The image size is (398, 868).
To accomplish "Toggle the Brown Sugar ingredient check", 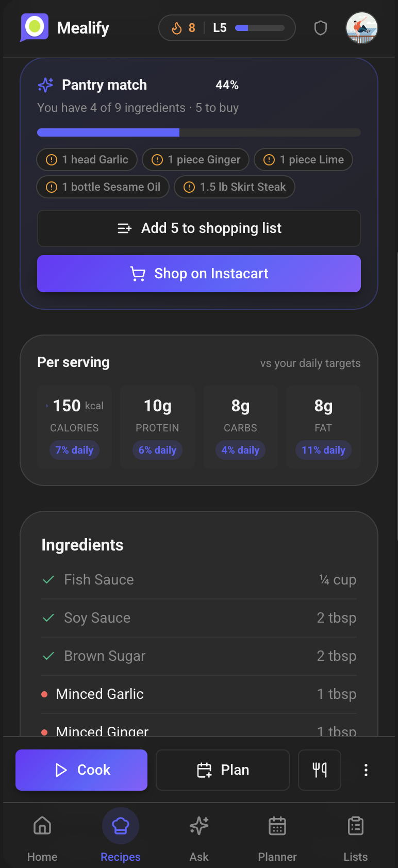I will [48, 656].
